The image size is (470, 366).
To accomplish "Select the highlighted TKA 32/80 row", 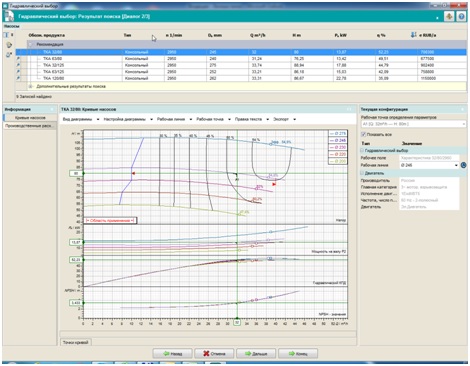I will [241, 52].
